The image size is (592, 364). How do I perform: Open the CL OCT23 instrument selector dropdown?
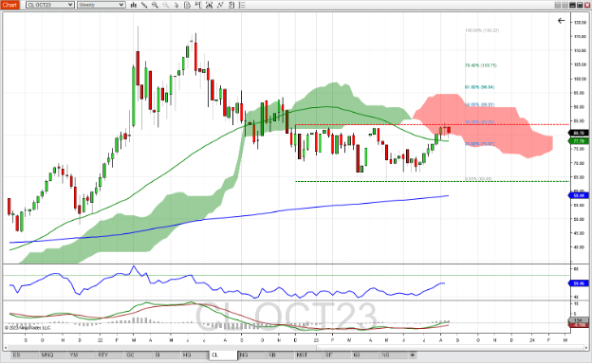[50, 5]
